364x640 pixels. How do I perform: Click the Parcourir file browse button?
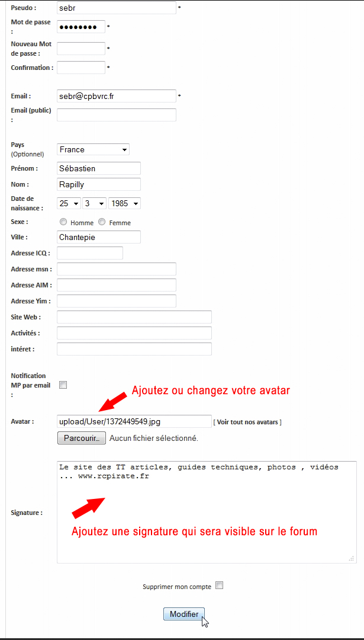pos(82,438)
